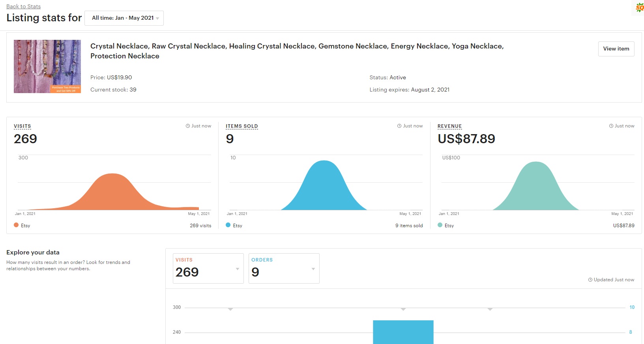Click the Price: US$19.90 text
The height and width of the screenshot is (344, 644).
(x=111, y=78)
